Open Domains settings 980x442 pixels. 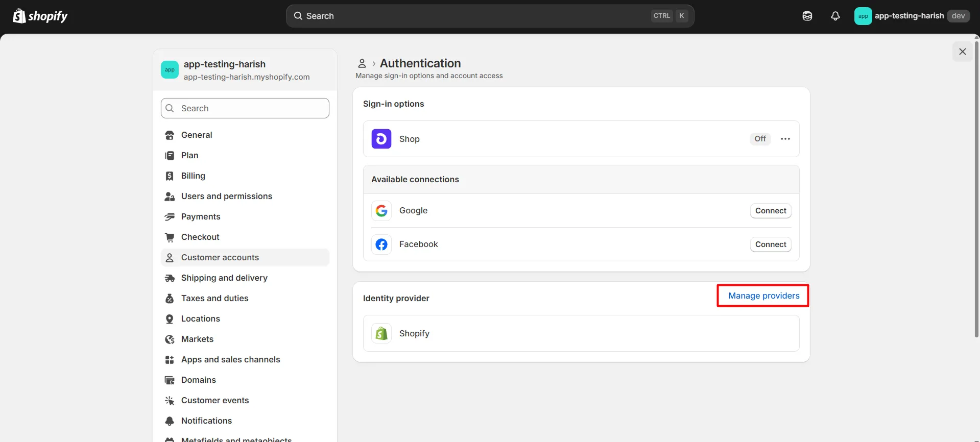coord(245,380)
